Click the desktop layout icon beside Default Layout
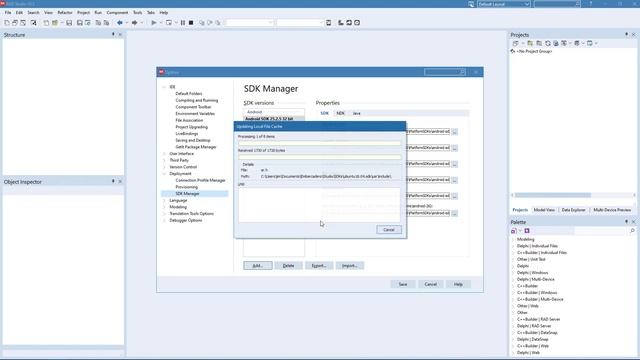This screenshot has width=640, height=360. (471, 4)
